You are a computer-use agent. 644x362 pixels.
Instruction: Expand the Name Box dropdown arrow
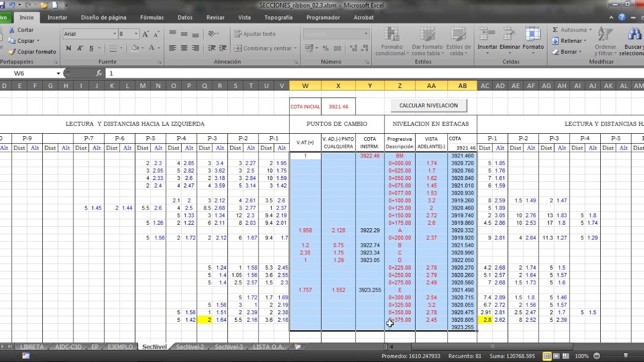tap(58, 73)
